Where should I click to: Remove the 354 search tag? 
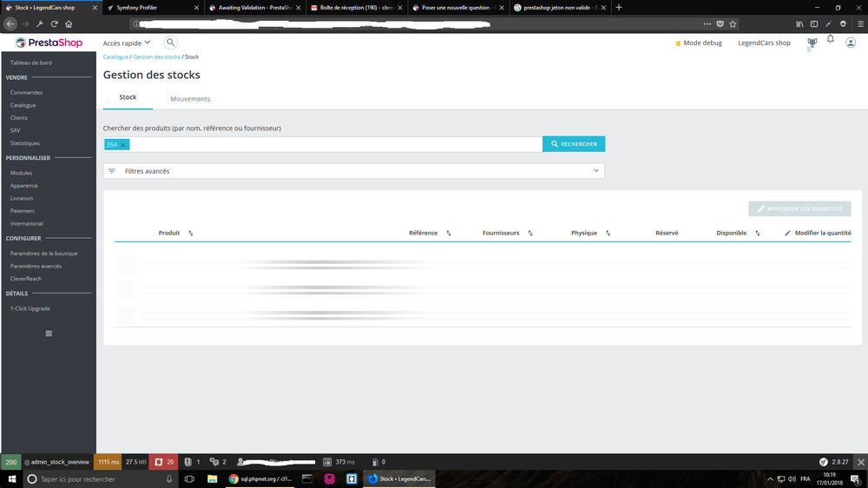coord(123,144)
